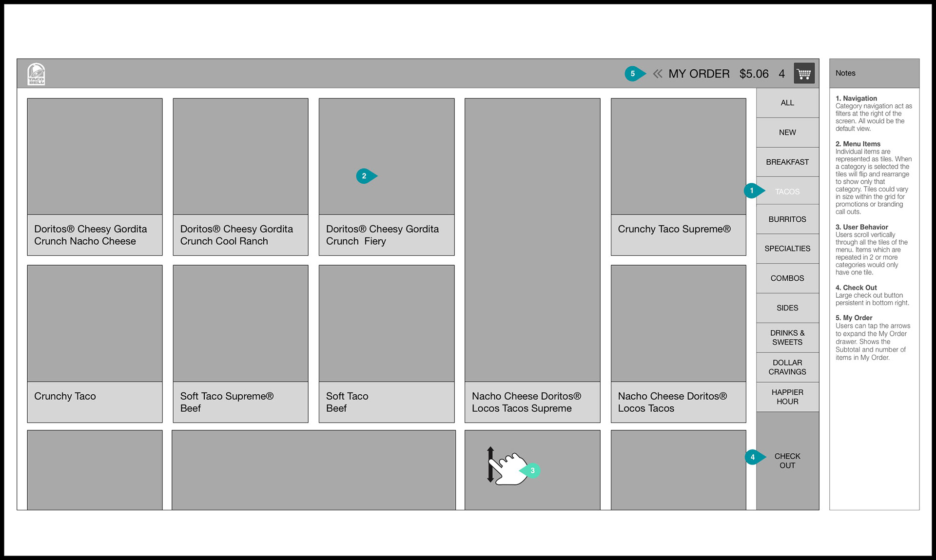Open the shopping cart icon
This screenshot has height=560, width=936.
(x=804, y=74)
